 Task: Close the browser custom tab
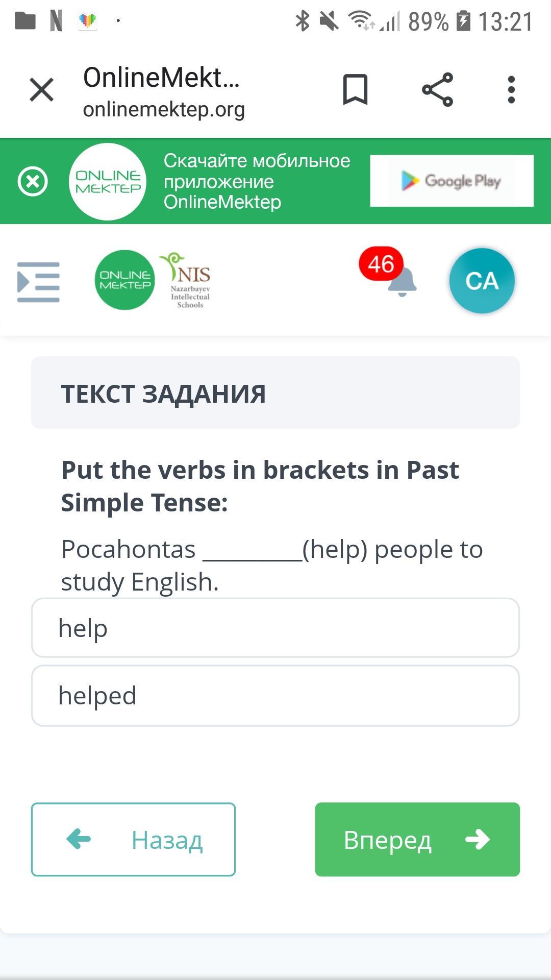(x=42, y=90)
